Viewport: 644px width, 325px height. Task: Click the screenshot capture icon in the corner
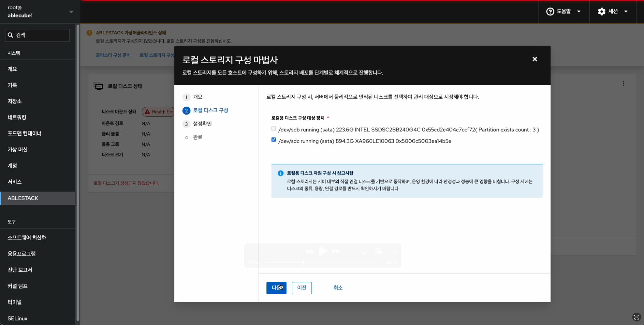(x=636, y=317)
